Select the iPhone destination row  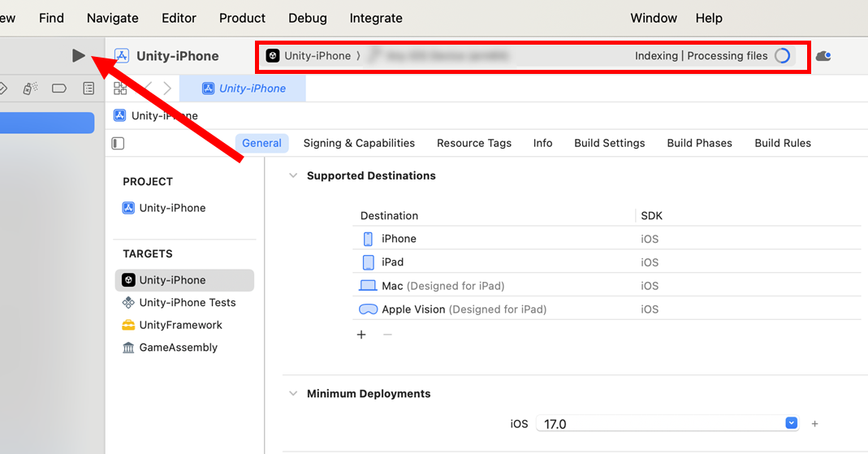pyautogui.click(x=607, y=239)
